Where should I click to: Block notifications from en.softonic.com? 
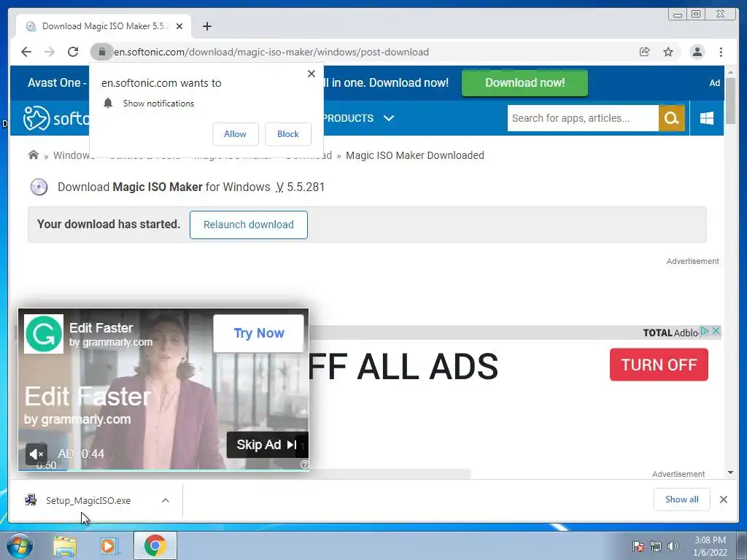pos(287,134)
